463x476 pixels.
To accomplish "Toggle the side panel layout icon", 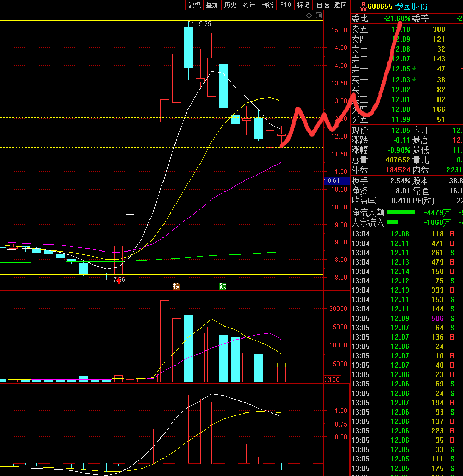I will click(x=319, y=16).
